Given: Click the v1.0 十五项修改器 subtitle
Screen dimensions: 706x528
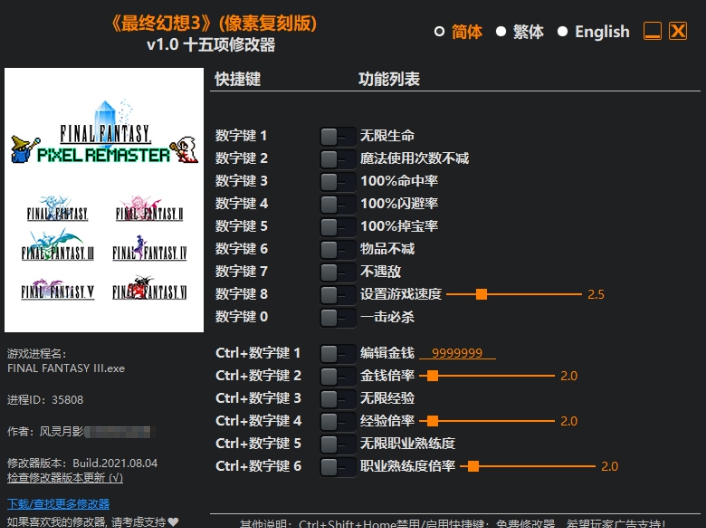Looking at the screenshot, I should tap(211, 45).
